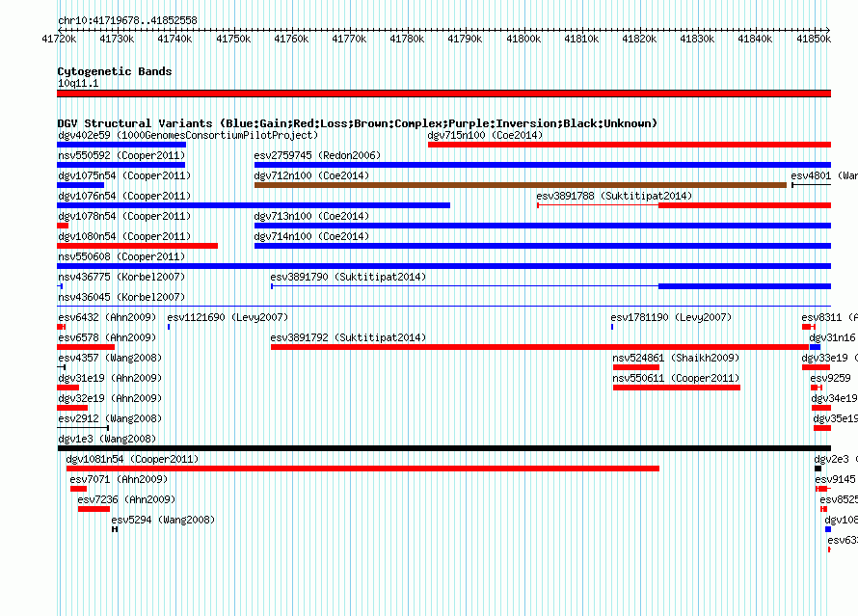The image size is (858, 616).
Task: Click the long red esv3891792 loss bar
Action: click(x=540, y=347)
